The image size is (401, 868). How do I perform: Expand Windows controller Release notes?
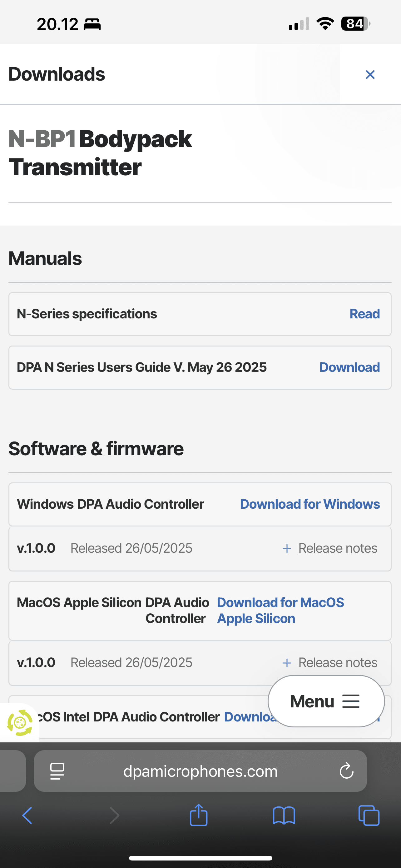click(330, 548)
